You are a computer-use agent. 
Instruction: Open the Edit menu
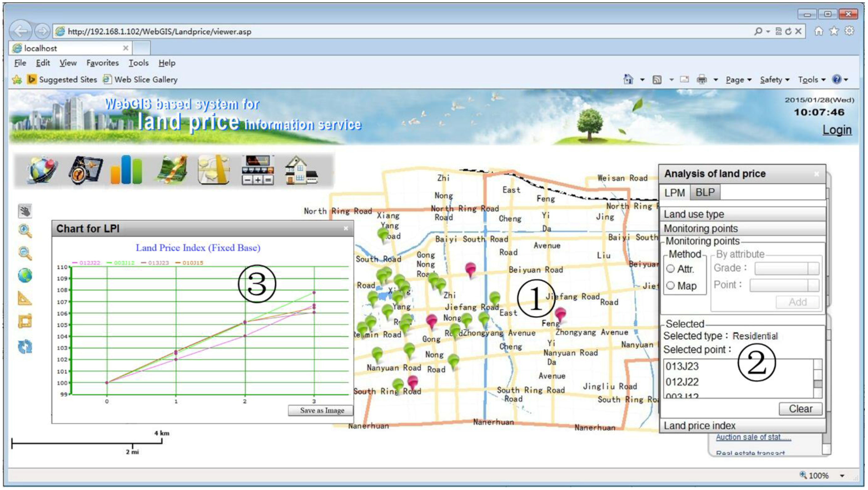coord(43,63)
